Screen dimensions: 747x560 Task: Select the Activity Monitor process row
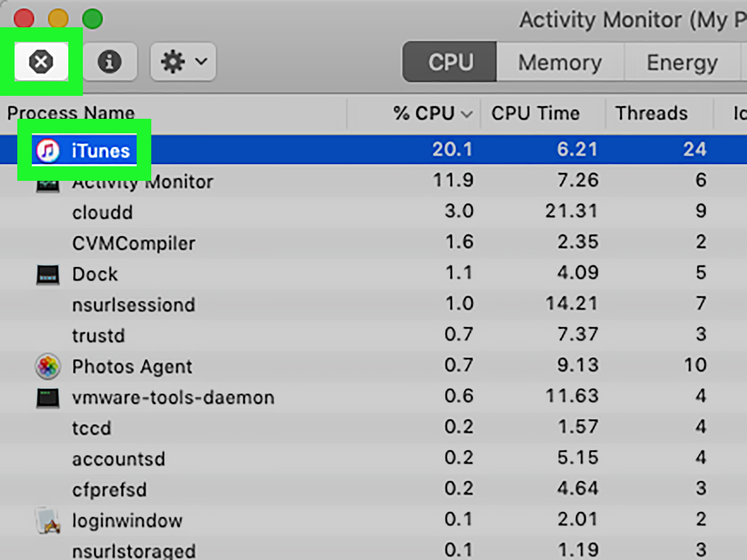(x=373, y=181)
